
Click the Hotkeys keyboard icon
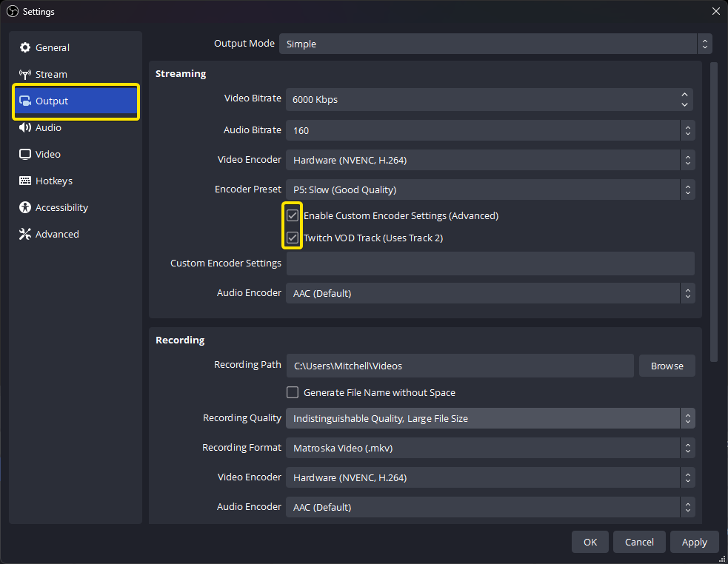(25, 181)
